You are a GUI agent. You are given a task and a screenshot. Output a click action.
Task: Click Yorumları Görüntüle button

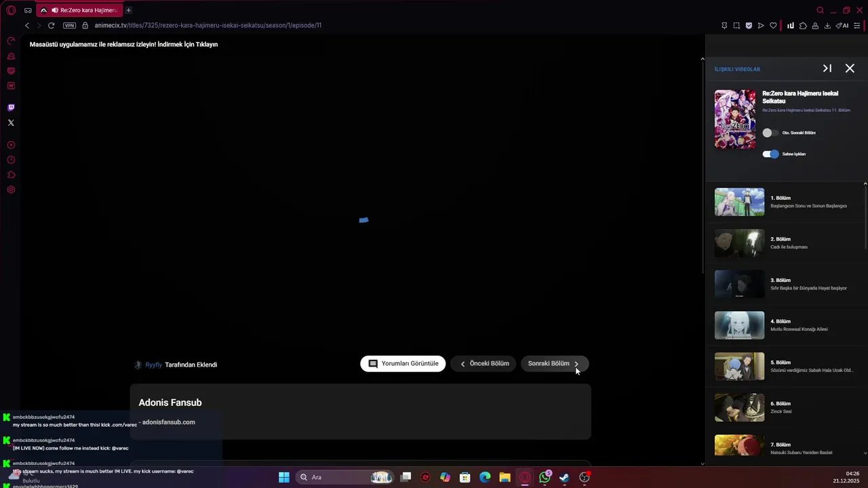click(x=403, y=363)
